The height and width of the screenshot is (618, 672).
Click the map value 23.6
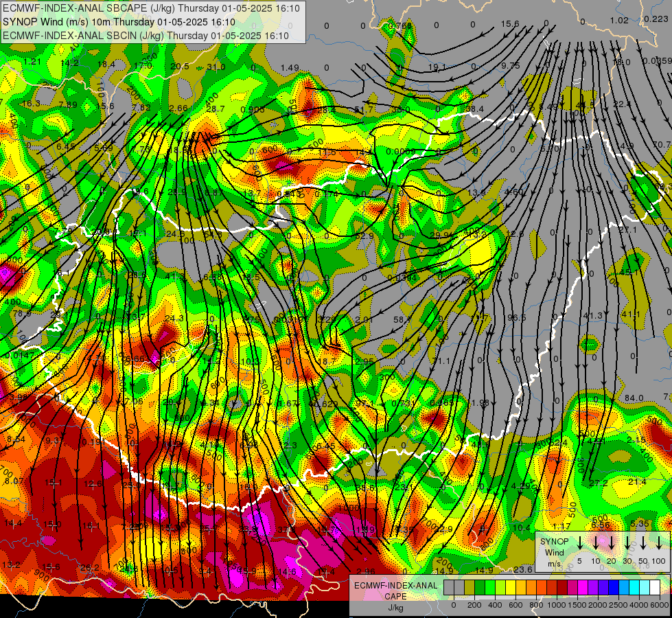[x=523, y=569]
